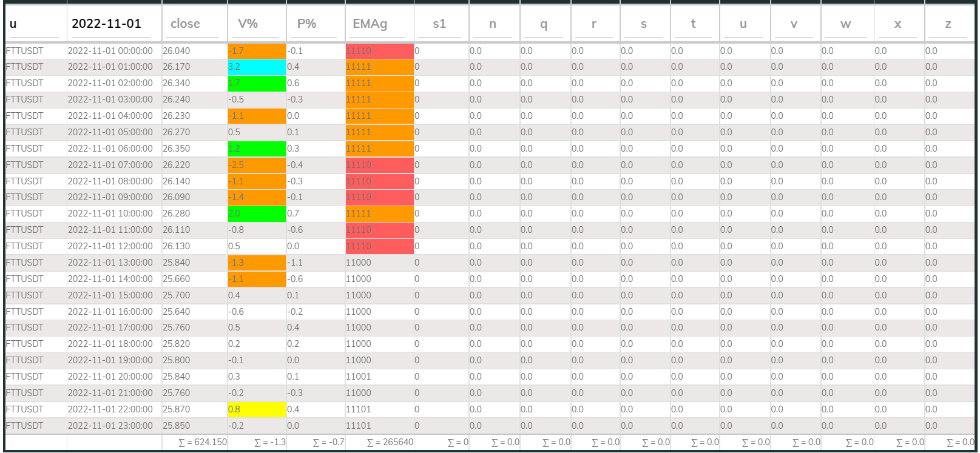
Task: Select the z column header field
Action: pos(948,24)
